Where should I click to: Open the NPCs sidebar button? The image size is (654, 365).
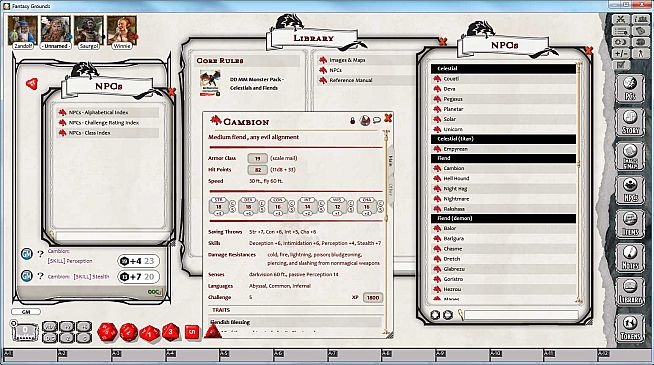click(x=630, y=190)
